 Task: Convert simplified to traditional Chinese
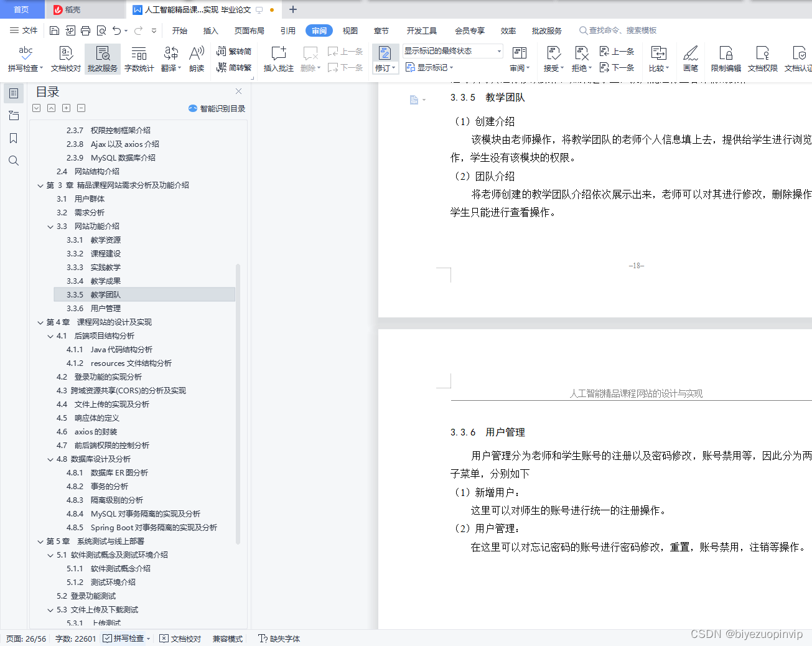(234, 67)
